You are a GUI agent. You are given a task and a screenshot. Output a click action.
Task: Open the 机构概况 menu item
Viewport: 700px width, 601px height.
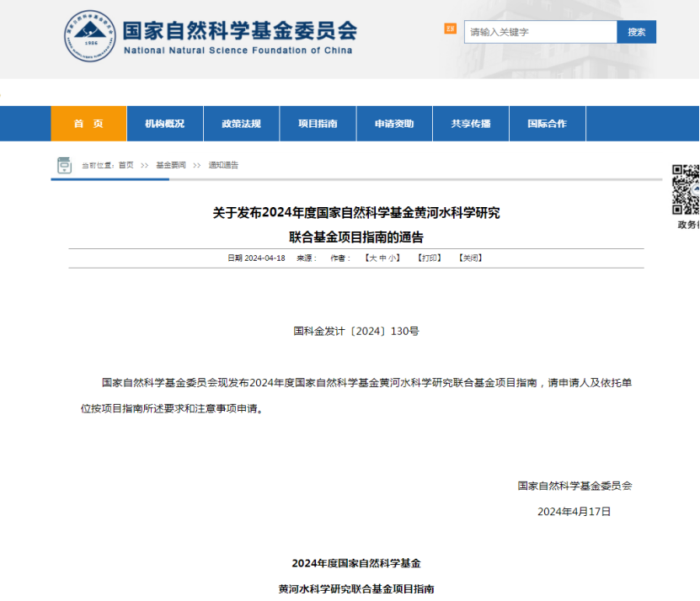point(164,124)
